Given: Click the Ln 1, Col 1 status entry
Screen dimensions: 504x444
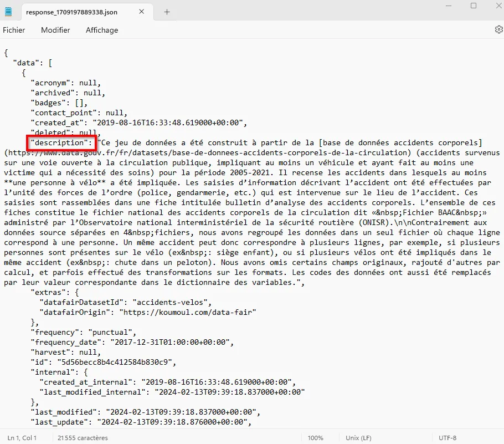Looking at the screenshot, I should click(22, 438).
